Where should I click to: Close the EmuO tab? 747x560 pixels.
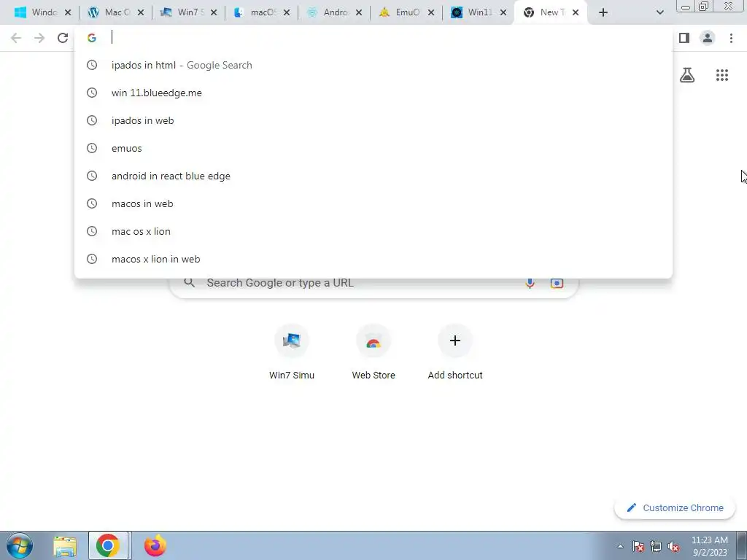[430, 12]
